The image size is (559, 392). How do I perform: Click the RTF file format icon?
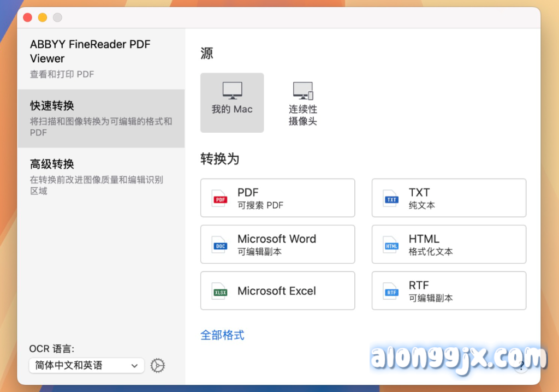coord(391,292)
